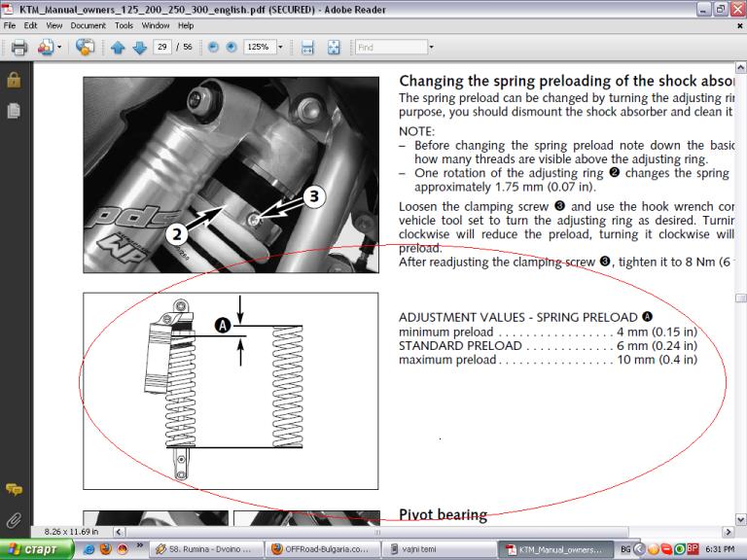Screen dimensions: 747x560
Task: Restore the Adobe Reader window
Action: coord(721,9)
